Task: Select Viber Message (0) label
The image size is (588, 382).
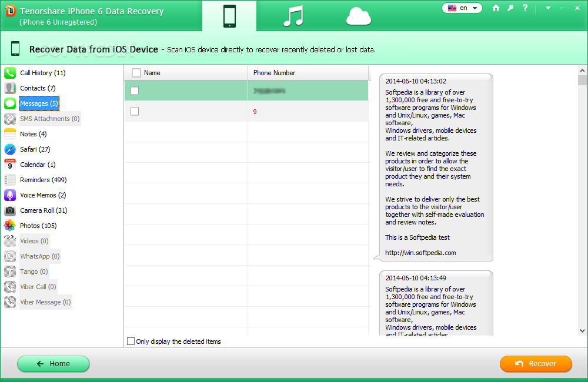Action: coord(45,302)
